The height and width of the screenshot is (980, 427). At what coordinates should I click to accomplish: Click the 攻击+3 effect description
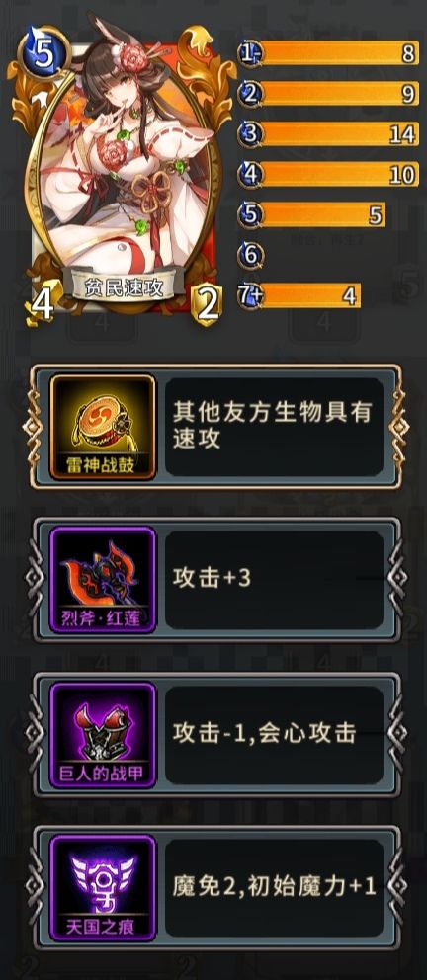212,578
